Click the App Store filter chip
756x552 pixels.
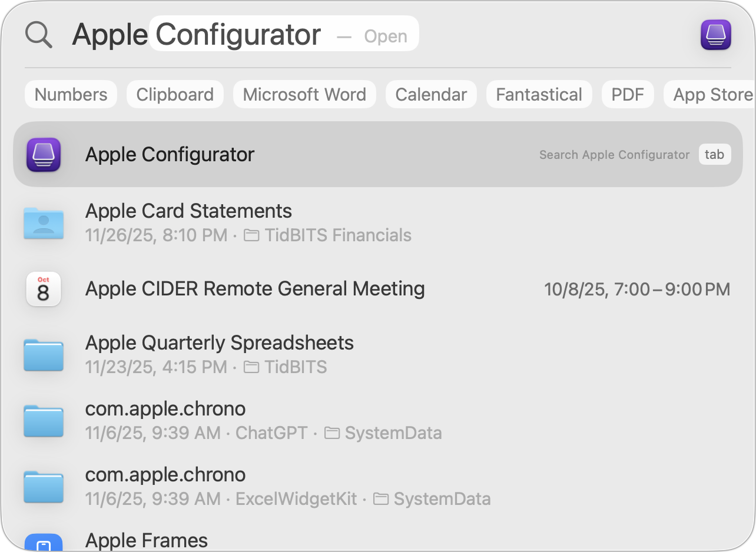711,95
